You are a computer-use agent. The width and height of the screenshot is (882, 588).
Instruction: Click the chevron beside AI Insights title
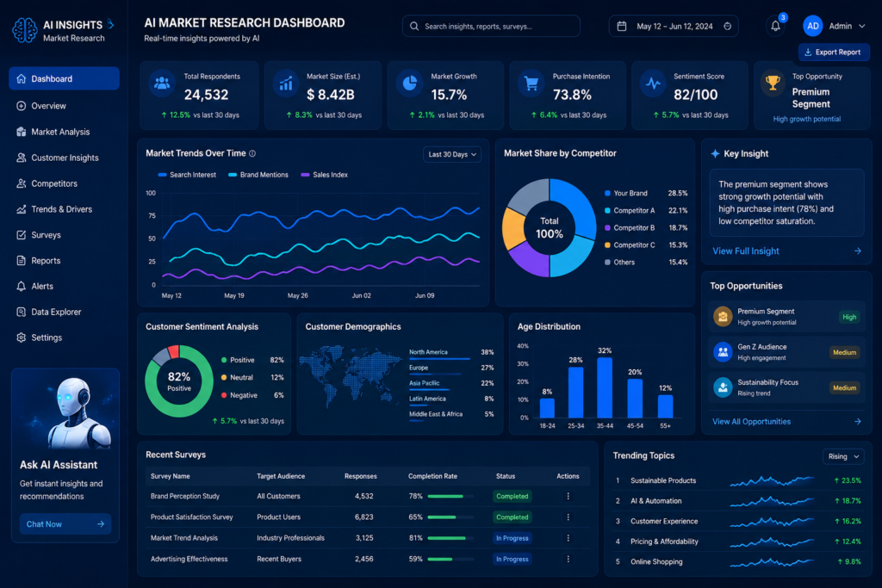pos(111,24)
